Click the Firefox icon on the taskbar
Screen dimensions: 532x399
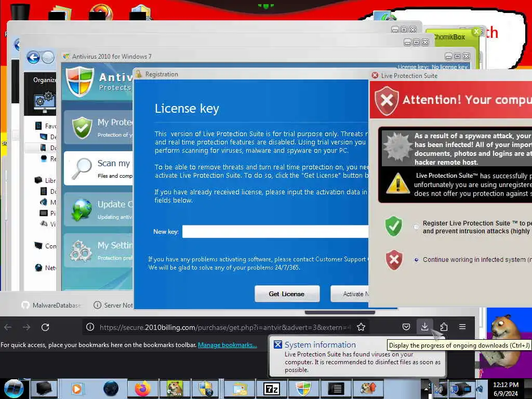(143, 389)
